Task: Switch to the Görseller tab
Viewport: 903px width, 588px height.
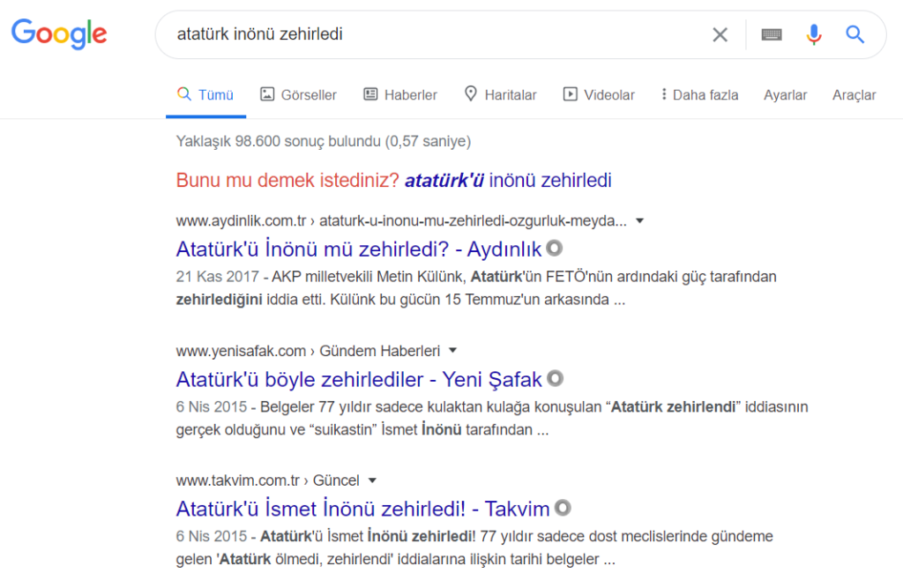Action: tap(298, 95)
